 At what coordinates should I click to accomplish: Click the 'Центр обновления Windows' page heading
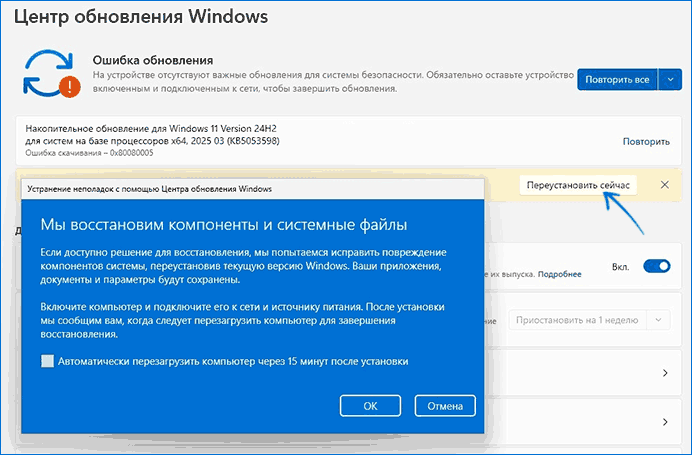pyautogui.click(x=141, y=17)
